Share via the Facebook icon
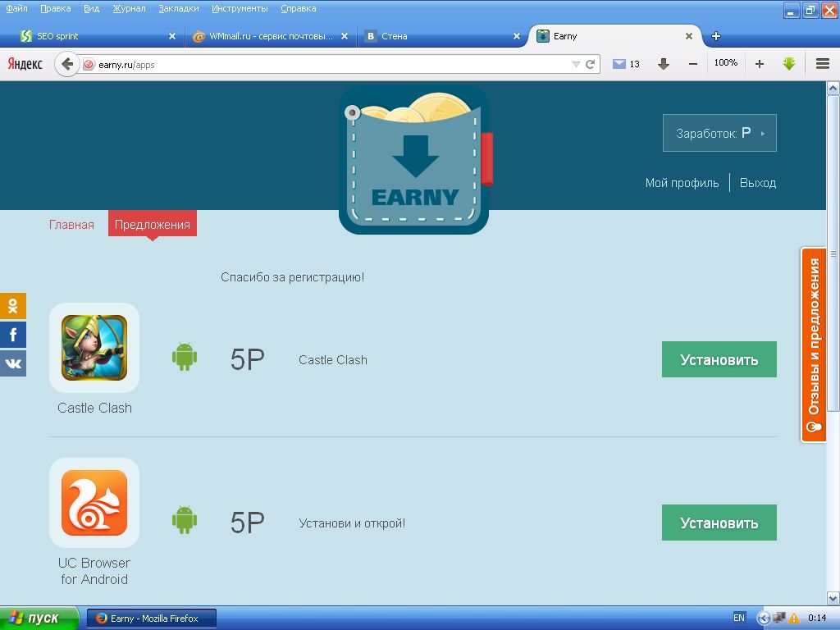 point(13,335)
